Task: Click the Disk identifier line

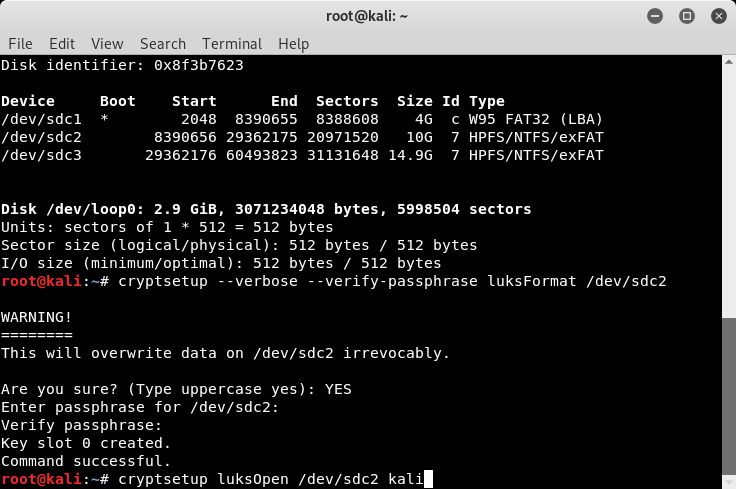Action: pyautogui.click(x=122, y=65)
